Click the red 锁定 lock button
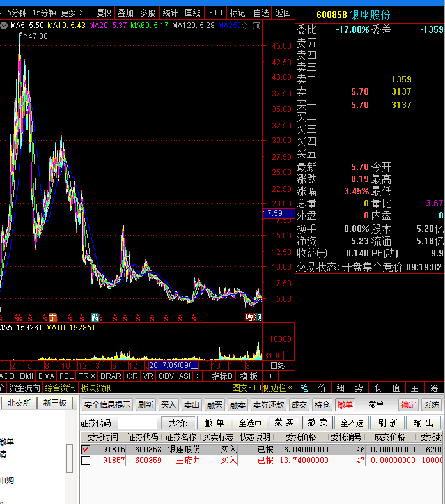Viewport: 445px width, 504px height. (x=409, y=405)
